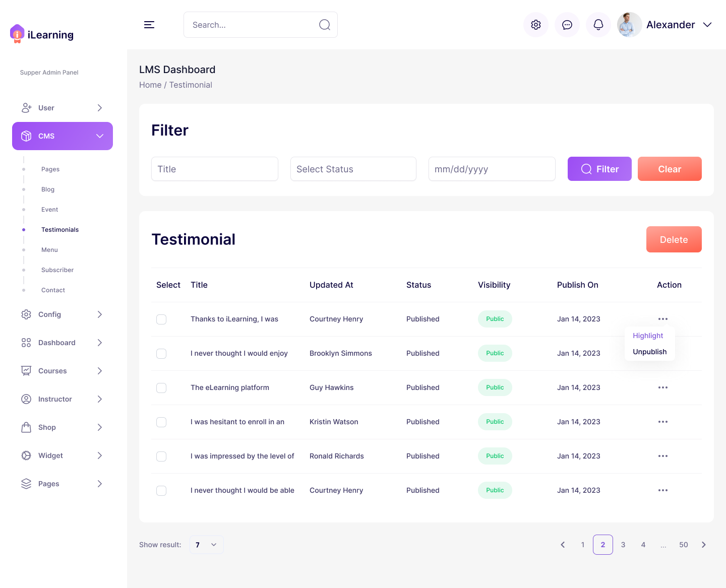Viewport: 726px width, 588px height.
Task: Expand the Instructor sidebar section
Action: coord(100,399)
